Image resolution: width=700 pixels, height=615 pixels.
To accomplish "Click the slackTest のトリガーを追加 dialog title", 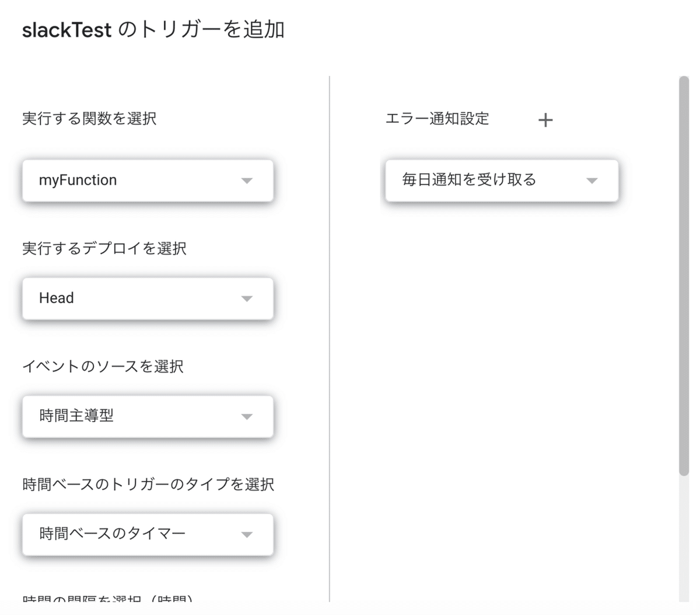I will click(153, 30).
